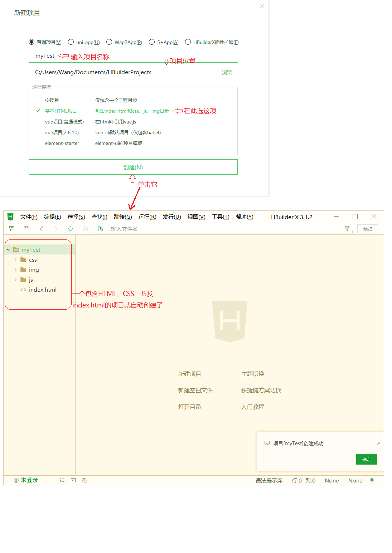392x553 pixels.
Task: Open the 查找(I) menu
Action: pos(100,217)
